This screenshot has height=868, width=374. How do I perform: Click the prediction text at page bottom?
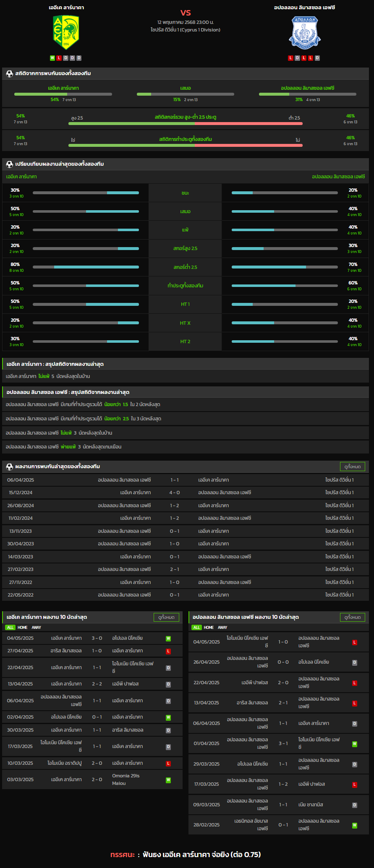point(186,855)
